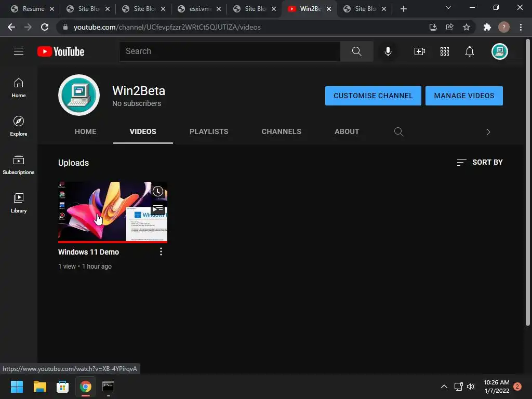Select the VIDEOS tab
The width and height of the screenshot is (532, 399).
coord(143,131)
